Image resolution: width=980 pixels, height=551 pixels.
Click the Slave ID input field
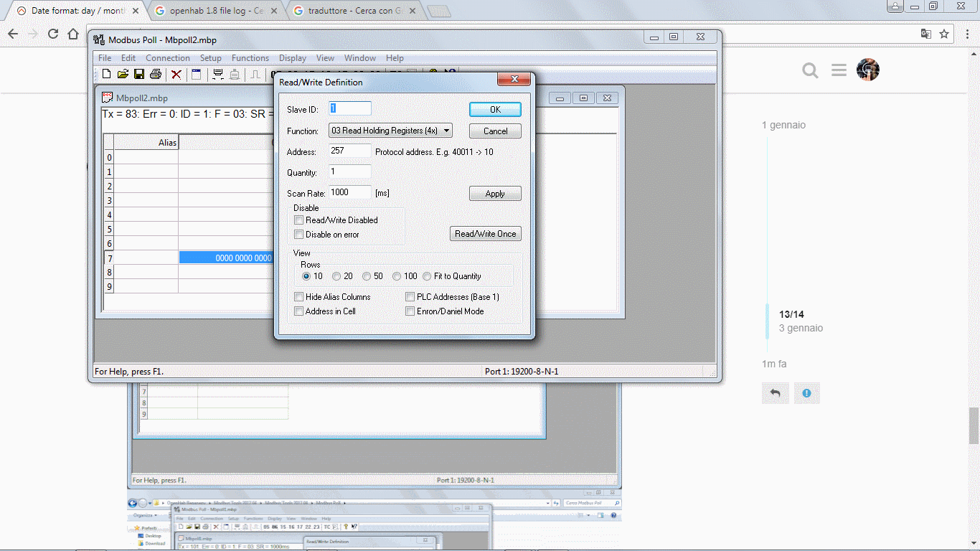[x=350, y=108]
